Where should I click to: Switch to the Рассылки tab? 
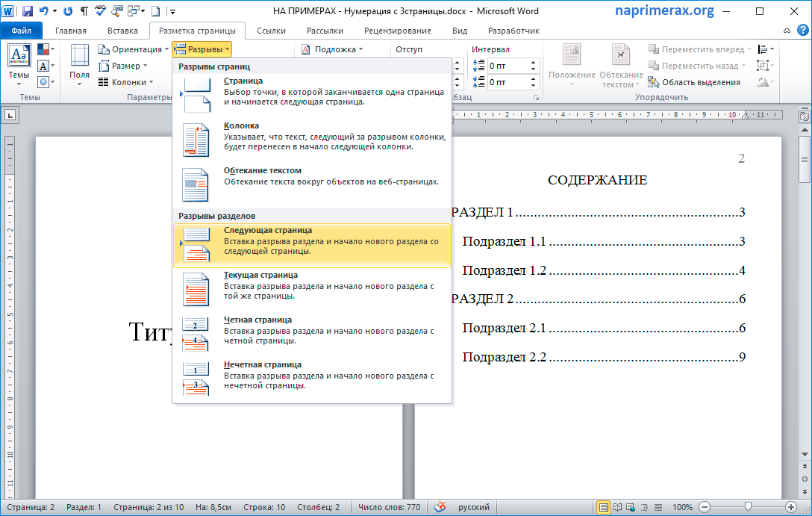click(x=325, y=31)
